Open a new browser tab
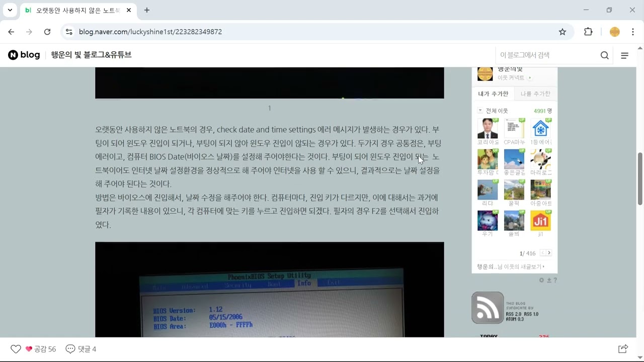The height and width of the screenshot is (362, 644). [147, 10]
